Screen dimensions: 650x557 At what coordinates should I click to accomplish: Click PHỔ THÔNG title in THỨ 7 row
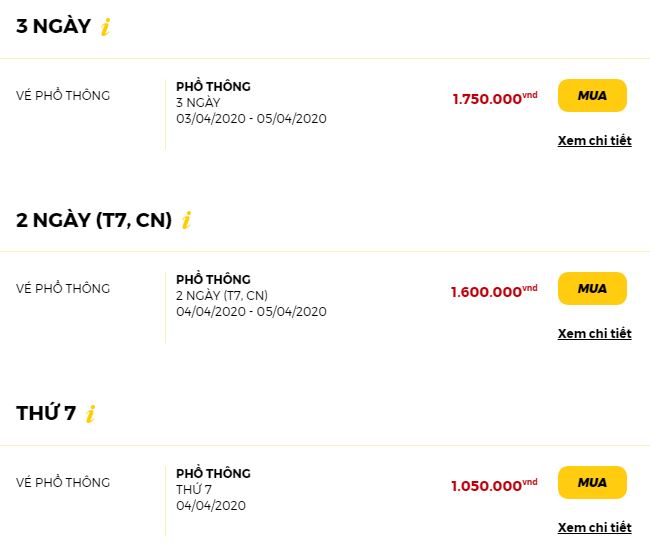tap(213, 473)
